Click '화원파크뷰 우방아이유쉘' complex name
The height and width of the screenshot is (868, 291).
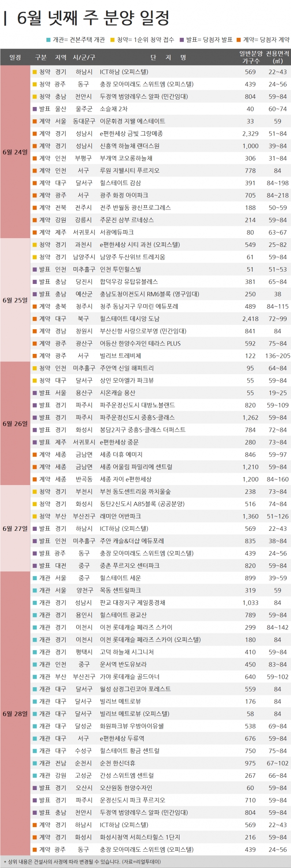tap(132, 726)
